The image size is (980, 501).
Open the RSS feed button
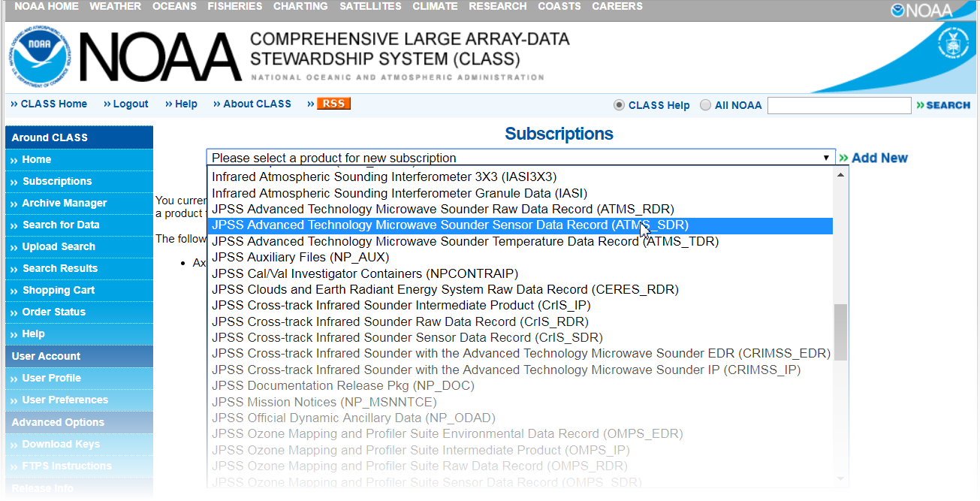tap(333, 104)
